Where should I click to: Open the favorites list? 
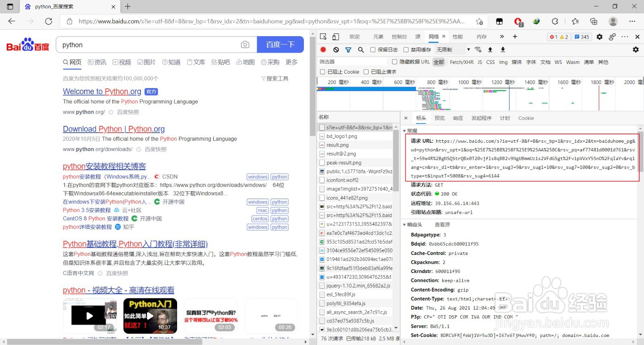point(575,21)
